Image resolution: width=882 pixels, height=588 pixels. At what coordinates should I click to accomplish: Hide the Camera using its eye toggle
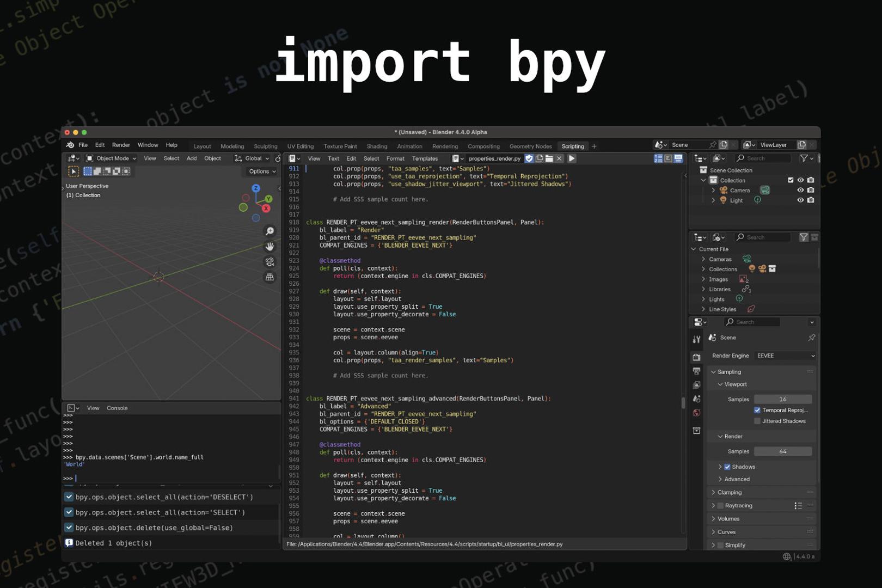[x=800, y=190]
